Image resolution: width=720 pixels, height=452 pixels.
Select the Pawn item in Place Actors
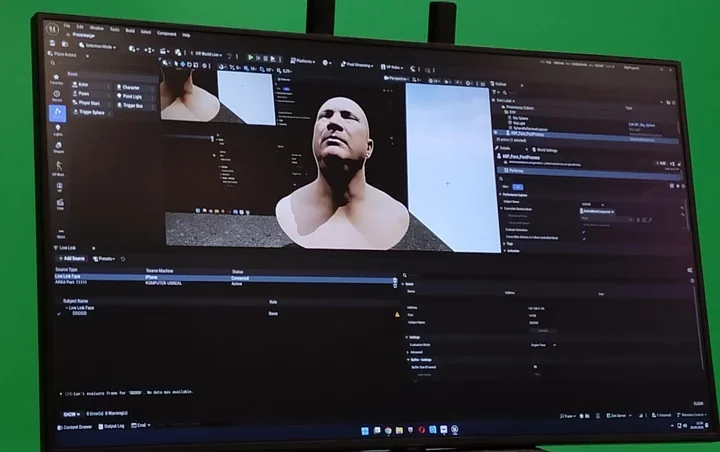(x=90, y=94)
